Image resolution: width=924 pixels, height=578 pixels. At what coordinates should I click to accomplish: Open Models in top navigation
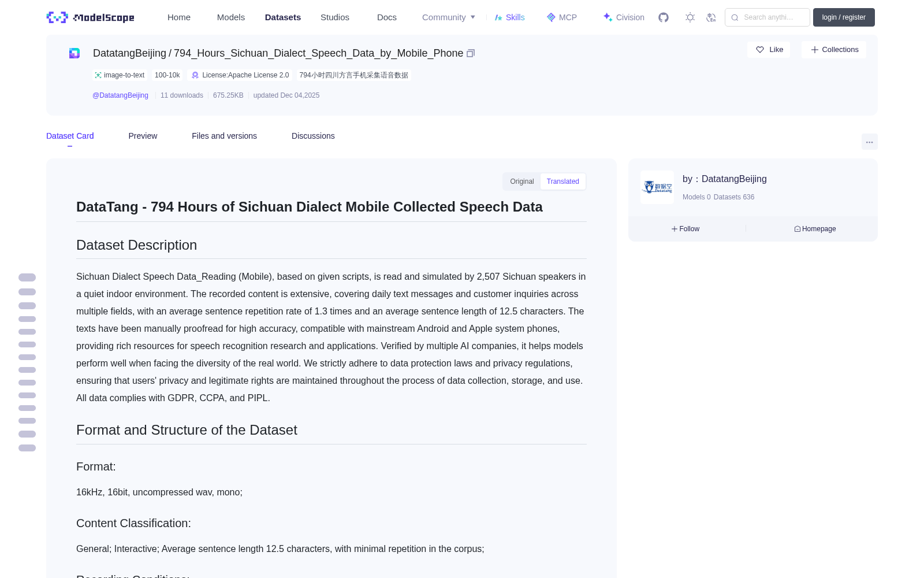click(x=231, y=17)
